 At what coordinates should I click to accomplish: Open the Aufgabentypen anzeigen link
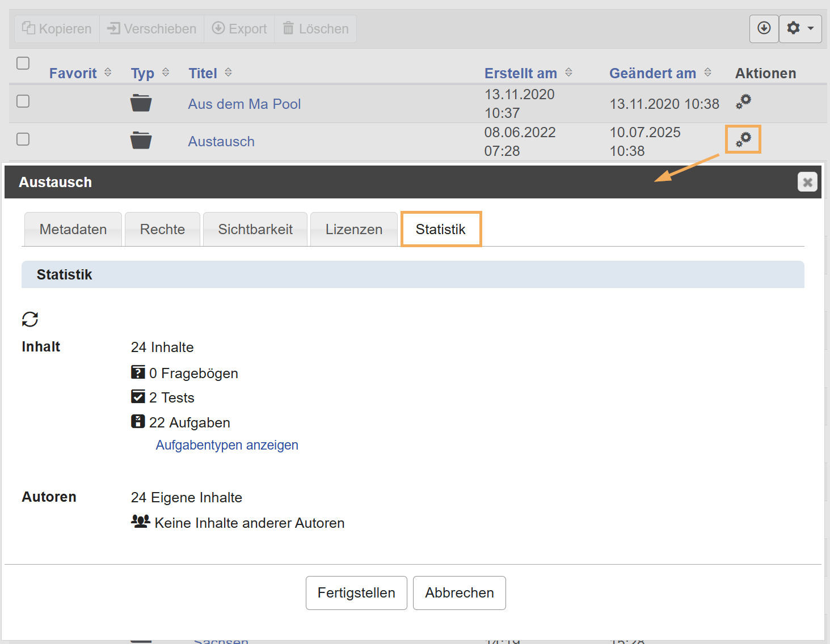tap(227, 445)
